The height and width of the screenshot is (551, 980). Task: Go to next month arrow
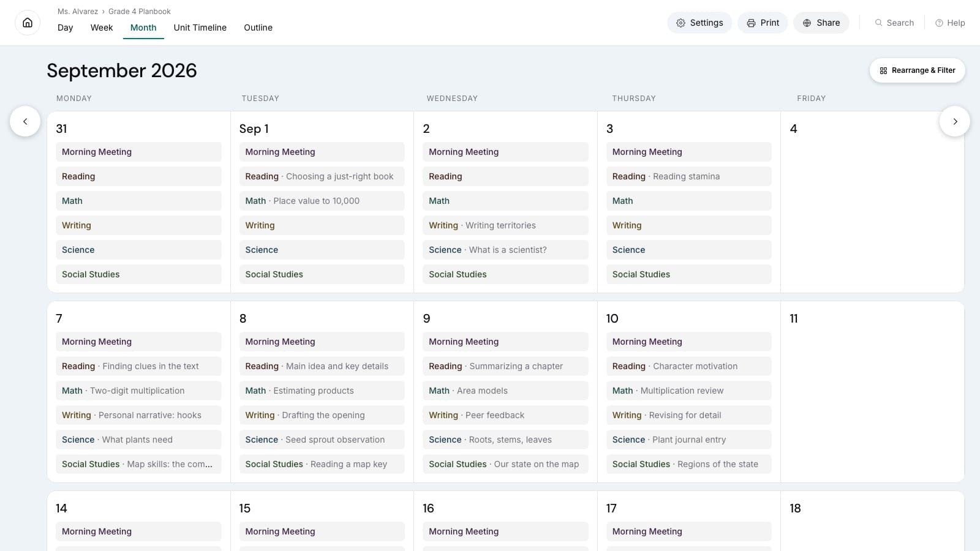(x=955, y=121)
